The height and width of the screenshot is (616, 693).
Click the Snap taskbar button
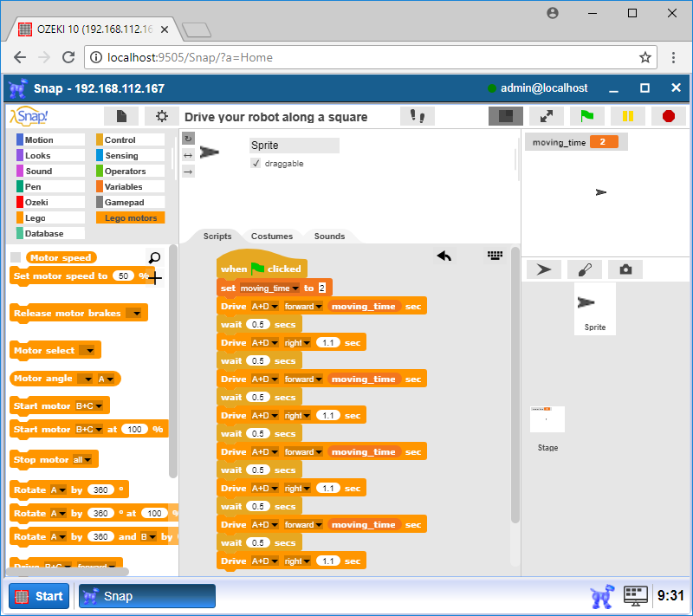point(147,596)
